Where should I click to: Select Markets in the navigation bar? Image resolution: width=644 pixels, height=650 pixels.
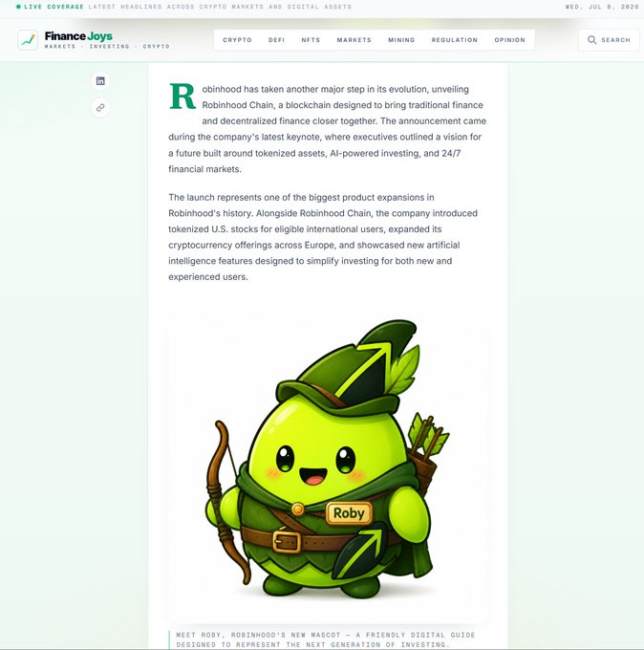click(354, 40)
